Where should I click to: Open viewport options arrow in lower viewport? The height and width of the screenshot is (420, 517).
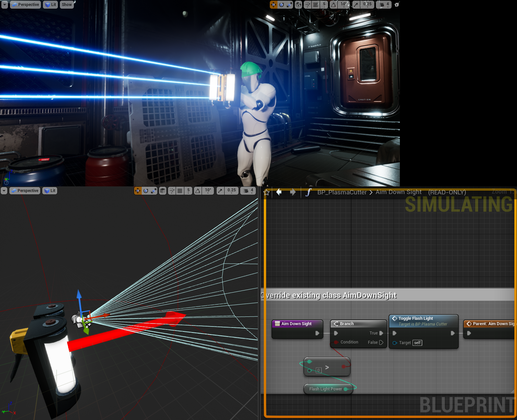(4, 191)
